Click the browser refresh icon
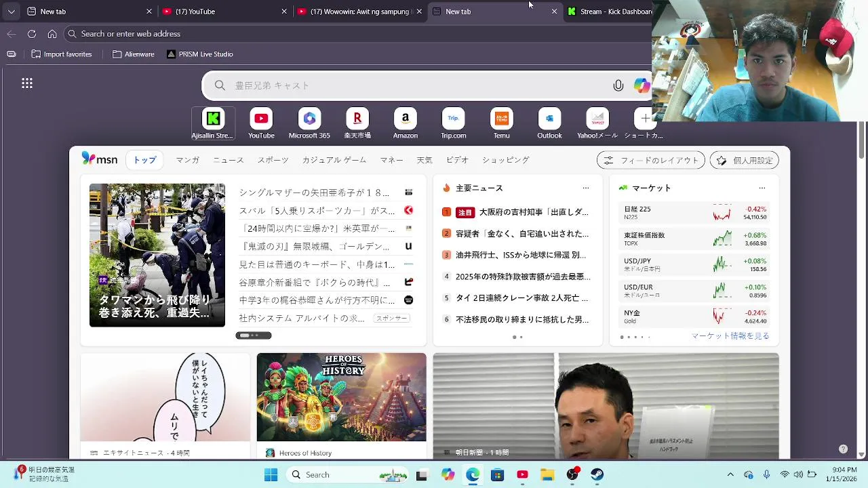The width and height of the screenshot is (868, 488). click(32, 34)
